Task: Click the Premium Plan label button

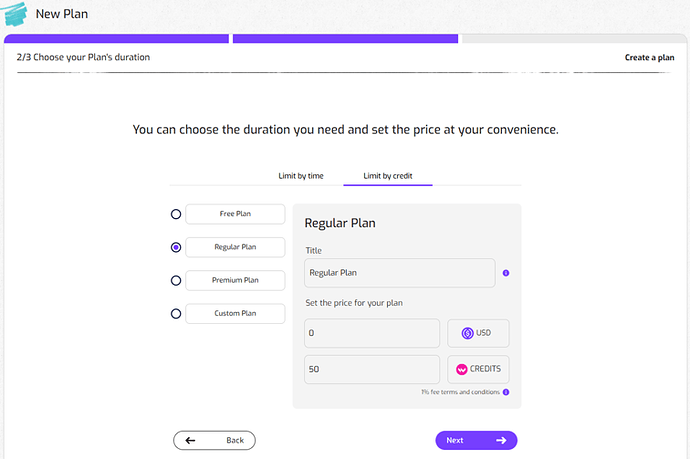Action: tap(235, 280)
